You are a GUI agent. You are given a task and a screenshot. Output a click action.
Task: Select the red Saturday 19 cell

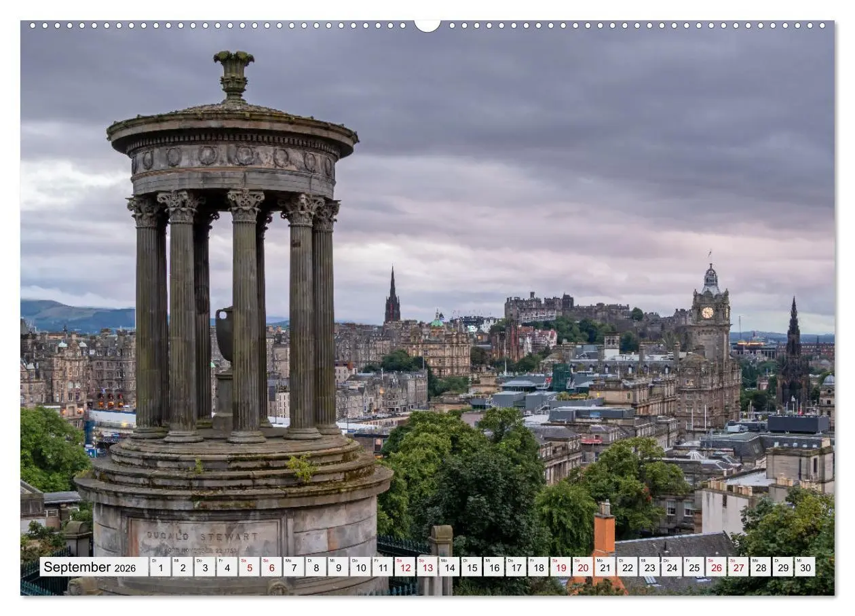[560, 567]
